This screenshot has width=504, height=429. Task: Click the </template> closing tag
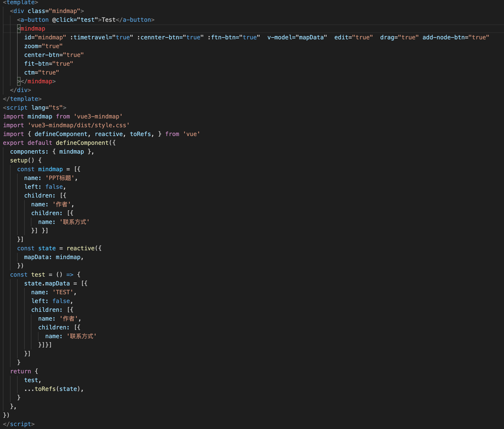[x=22, y=99]
